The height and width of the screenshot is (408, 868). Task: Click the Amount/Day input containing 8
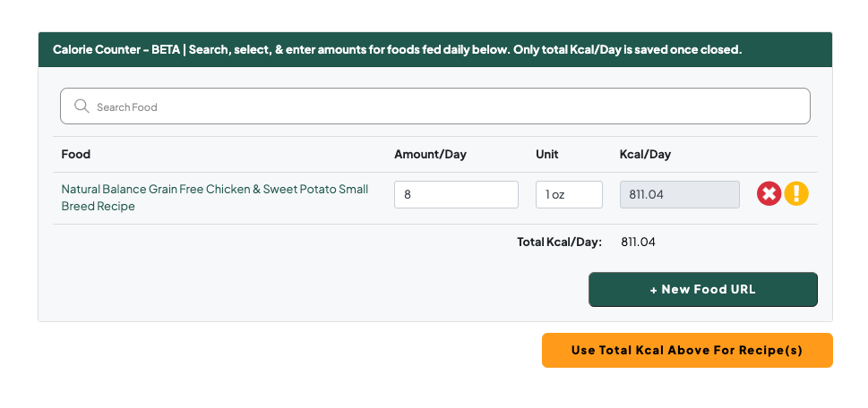coord(456,194)
